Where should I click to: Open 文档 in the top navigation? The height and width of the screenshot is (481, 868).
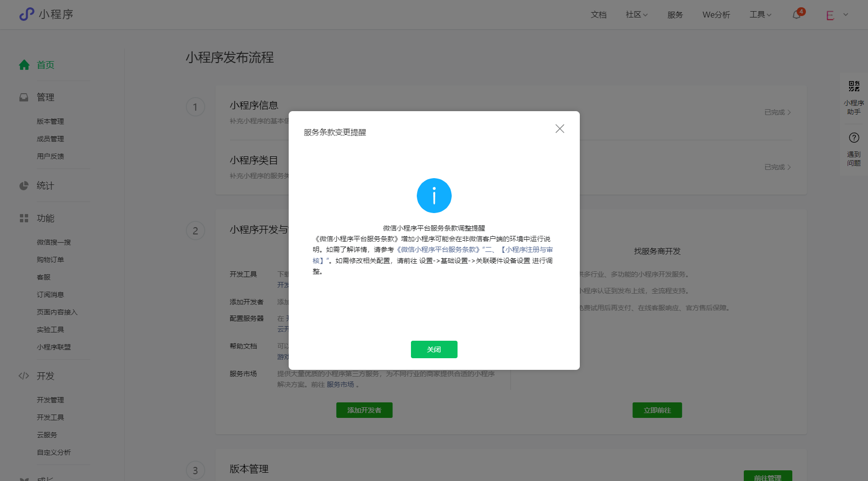(x=599, y=15)
